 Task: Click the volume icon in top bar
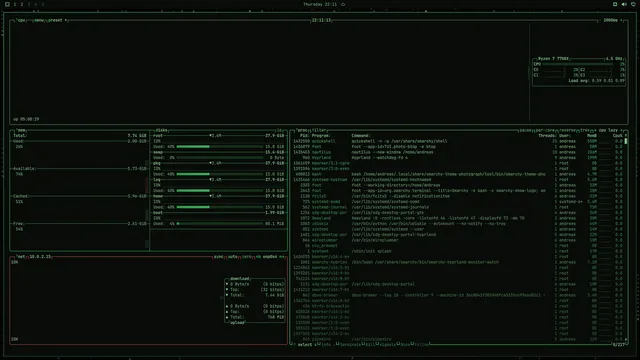pos(624,4)
